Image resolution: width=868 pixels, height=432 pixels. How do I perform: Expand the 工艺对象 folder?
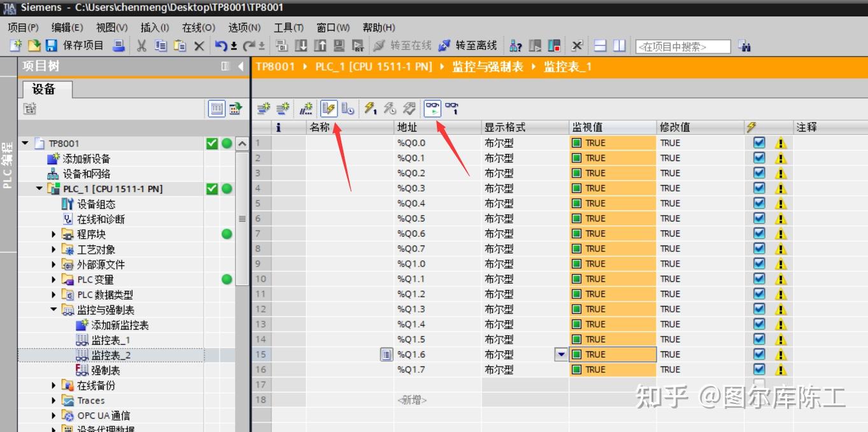54,249
